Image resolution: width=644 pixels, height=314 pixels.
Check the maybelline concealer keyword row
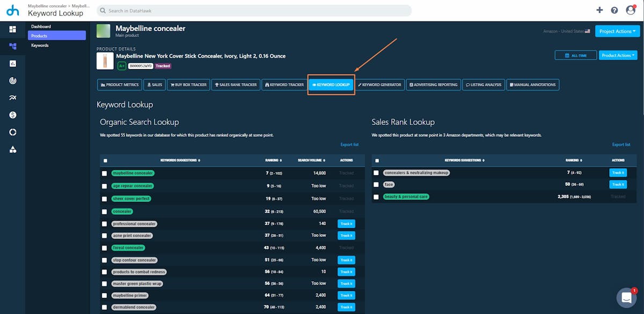click(x=105, y=173)
